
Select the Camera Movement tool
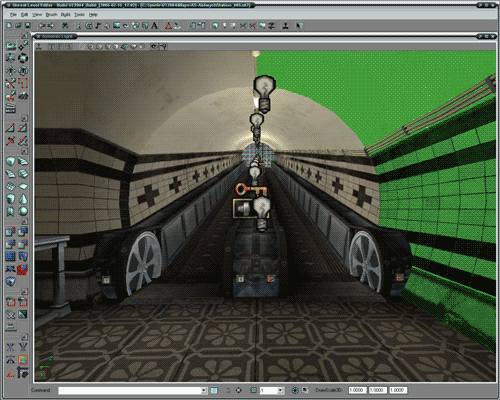click(11, 46)
